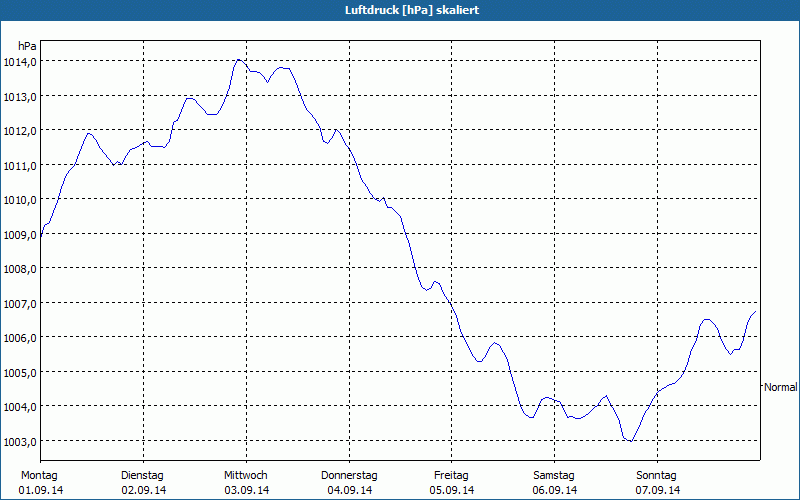The height and width of the screenshot is (500, 800).
Task: Click the 1008,0 axis value
Action: [20, 269]
